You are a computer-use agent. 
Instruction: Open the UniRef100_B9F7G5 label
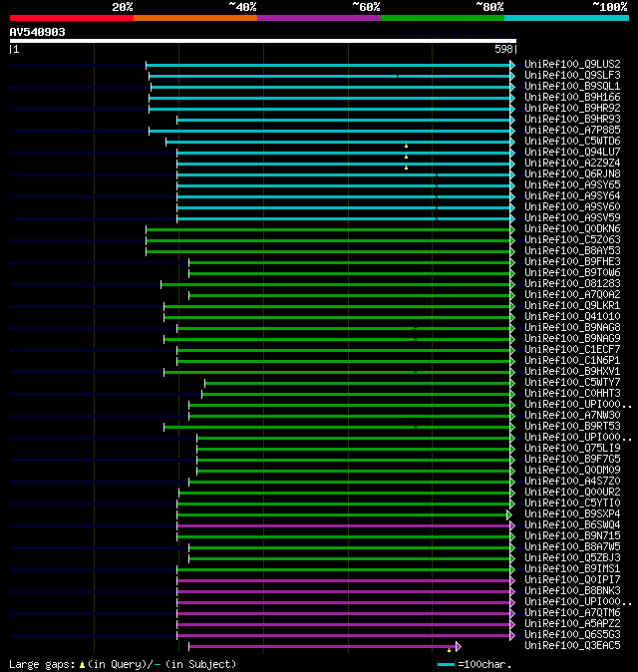[x=572, y=460]
